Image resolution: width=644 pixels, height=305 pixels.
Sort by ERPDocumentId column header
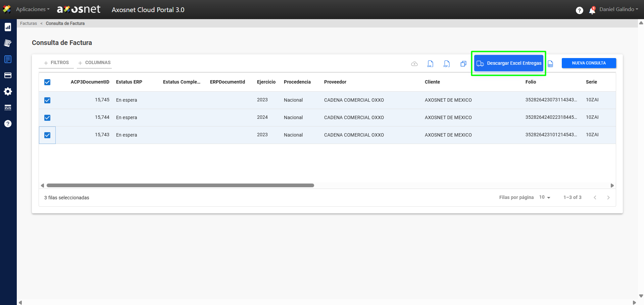tap(228, 82)
